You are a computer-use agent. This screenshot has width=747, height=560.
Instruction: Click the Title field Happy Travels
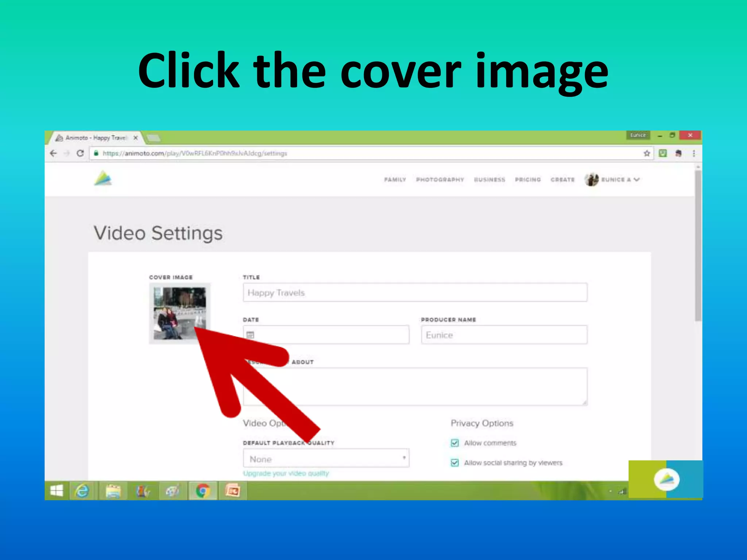415,292
